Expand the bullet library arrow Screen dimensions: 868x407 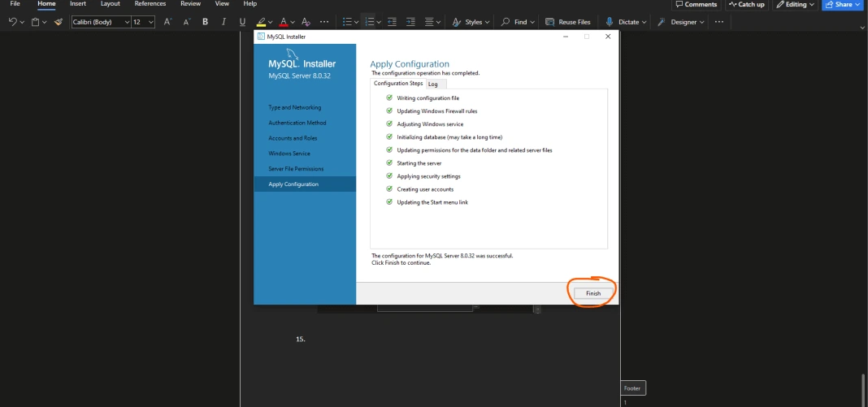pyautogui.click(x=357, y=22)
